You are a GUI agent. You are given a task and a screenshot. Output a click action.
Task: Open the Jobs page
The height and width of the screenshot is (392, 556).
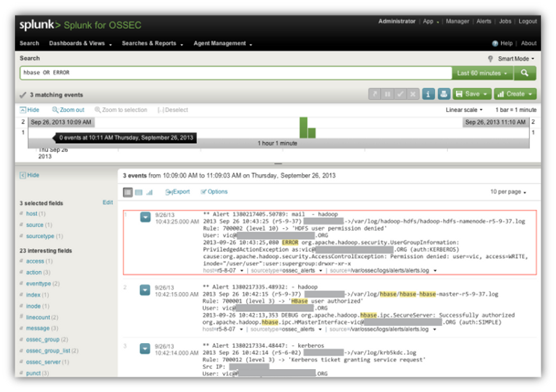tap(505, 21)
